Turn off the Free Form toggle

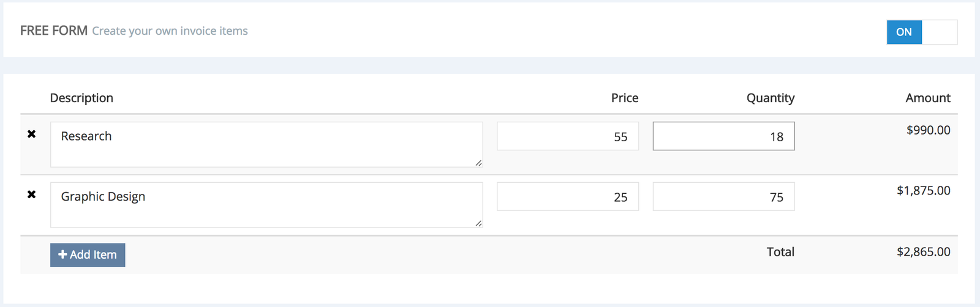921,32
